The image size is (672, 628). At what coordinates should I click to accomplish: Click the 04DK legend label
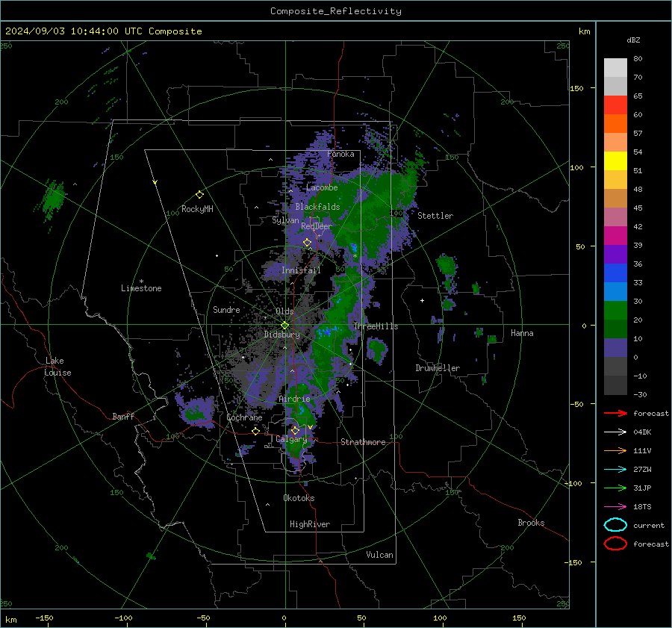[x=642, y=432]
